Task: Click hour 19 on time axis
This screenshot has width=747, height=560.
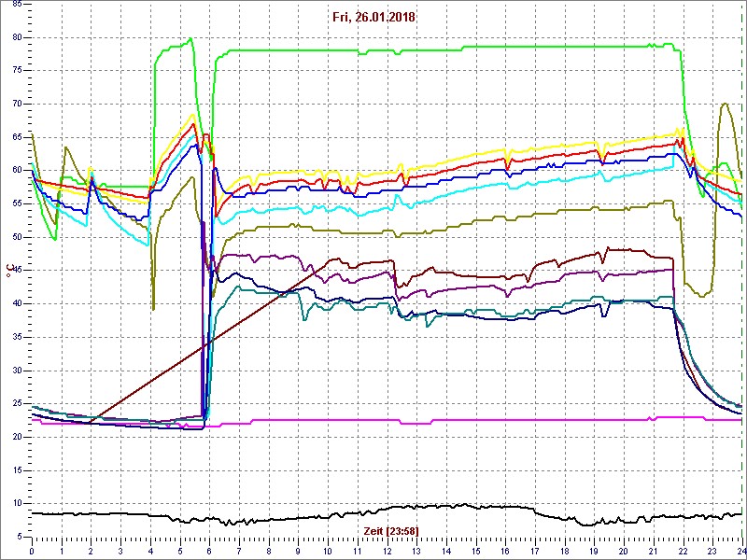Action: click(594, 550)
